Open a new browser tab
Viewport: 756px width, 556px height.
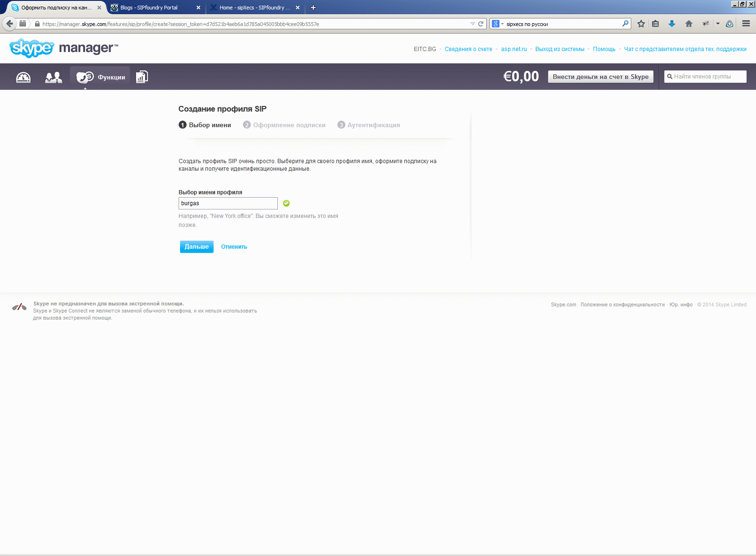click(313, 8)
